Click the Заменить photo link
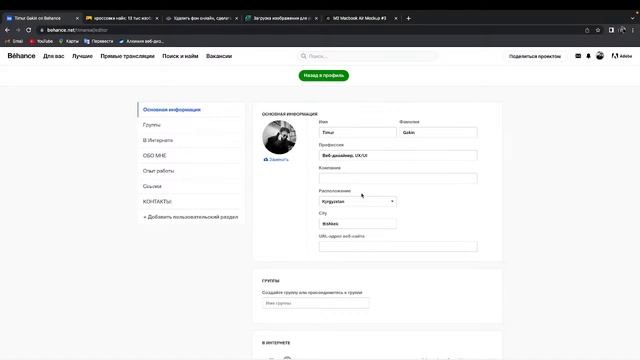The image size is (640, 360). [x=279, y=160]
